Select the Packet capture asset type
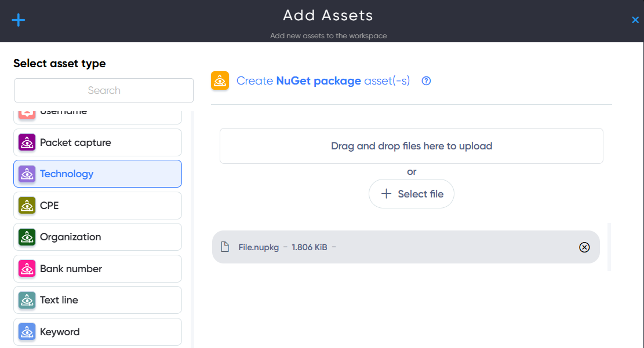Viewport: 644px width, 348px height. click(x=98, y=142)
